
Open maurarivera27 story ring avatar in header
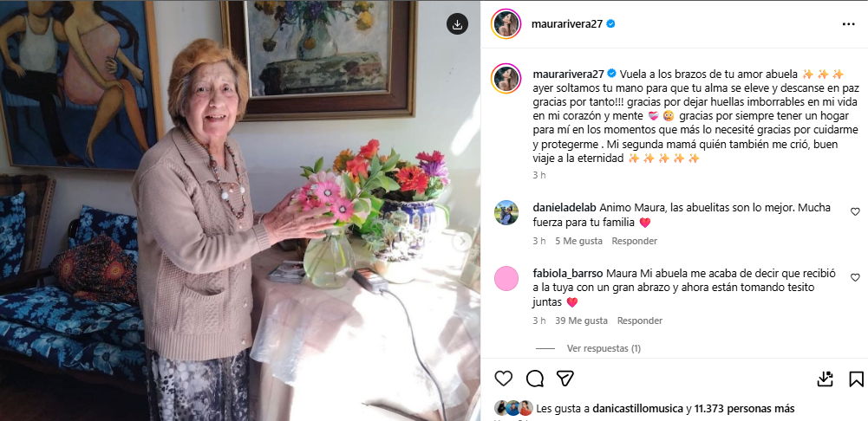506,23
